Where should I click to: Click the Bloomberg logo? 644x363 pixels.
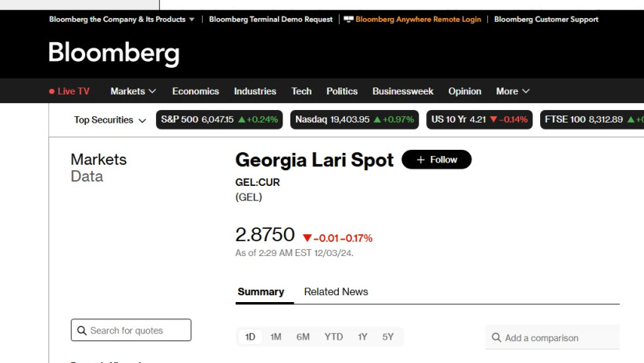pos(114,53)
